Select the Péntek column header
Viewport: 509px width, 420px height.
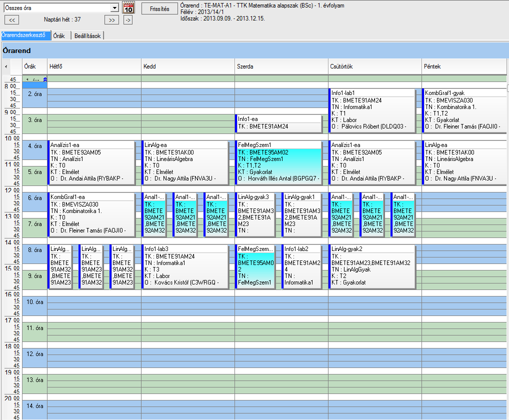click(464, 66)
